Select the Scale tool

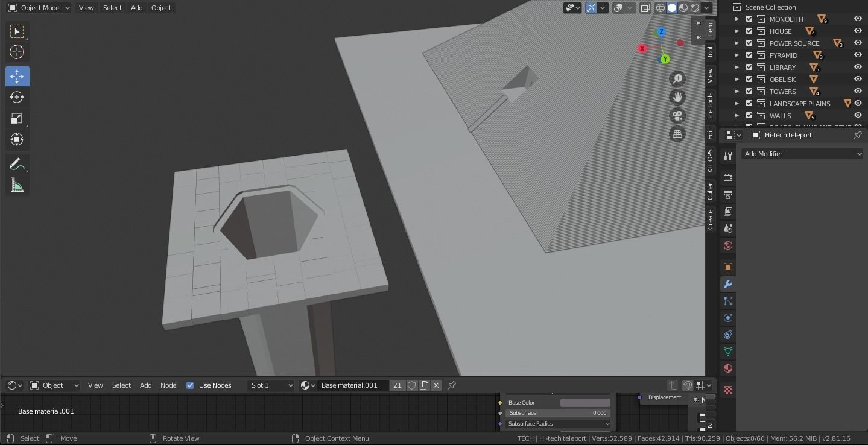click(17, 118)
